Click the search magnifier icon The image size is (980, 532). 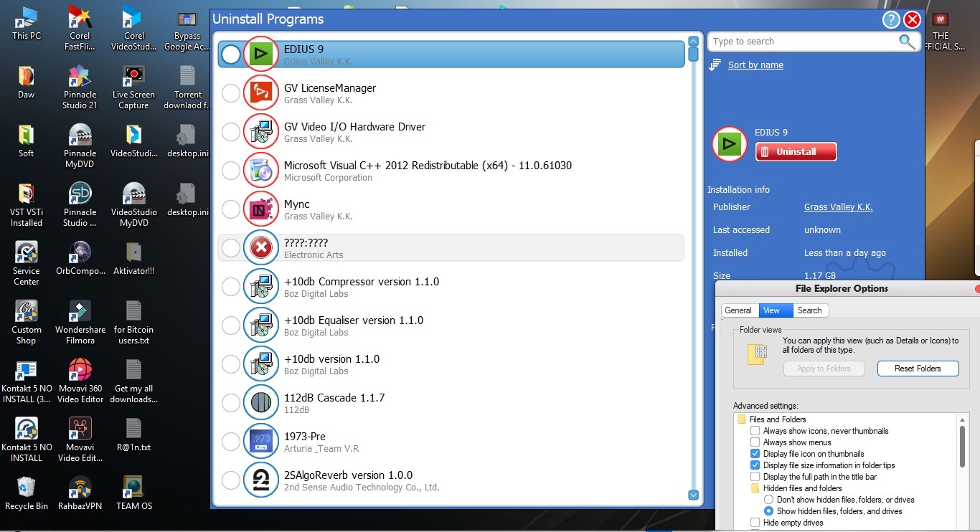click(907, 42)
